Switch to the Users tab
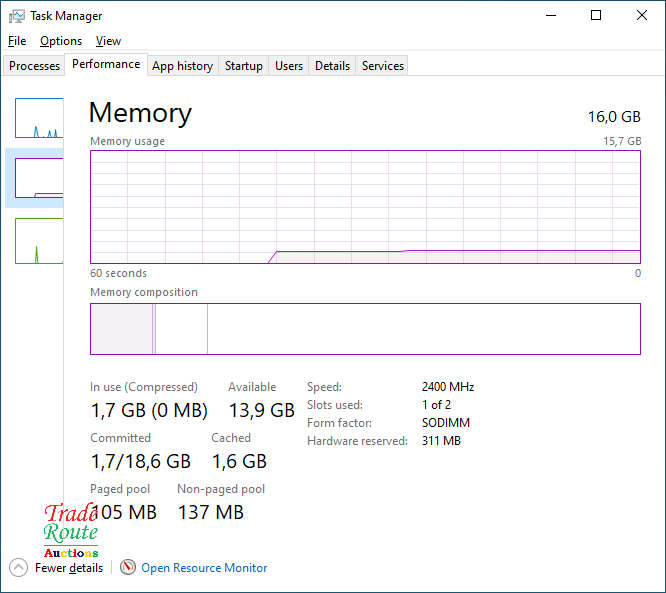This screenshot has height=593, width=666. point(289,66)
